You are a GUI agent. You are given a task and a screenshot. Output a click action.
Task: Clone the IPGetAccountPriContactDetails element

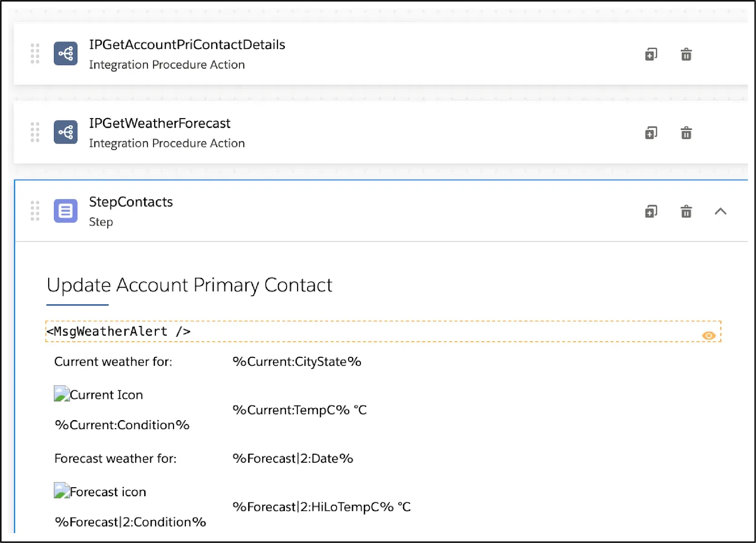point(651,54)
